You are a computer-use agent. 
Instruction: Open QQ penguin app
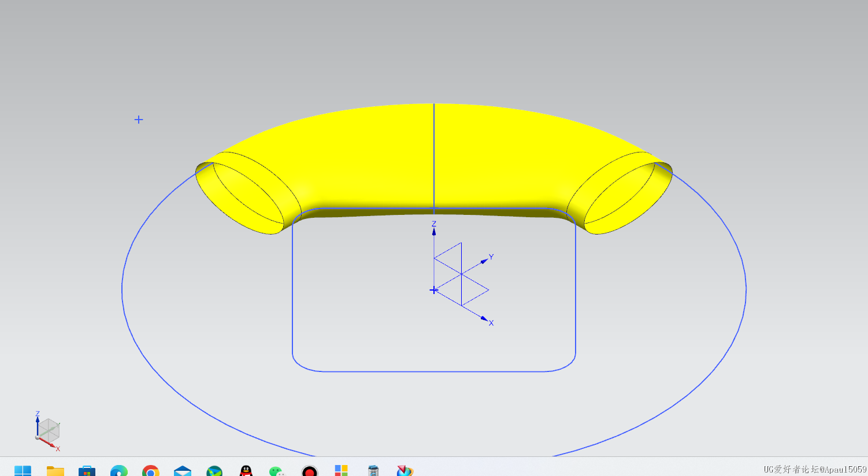point(246,471)
